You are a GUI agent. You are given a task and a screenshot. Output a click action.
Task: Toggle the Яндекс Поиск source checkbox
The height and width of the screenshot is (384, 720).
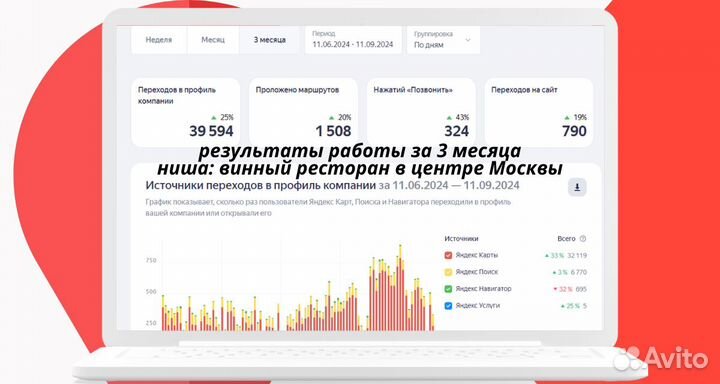point(448,272)
